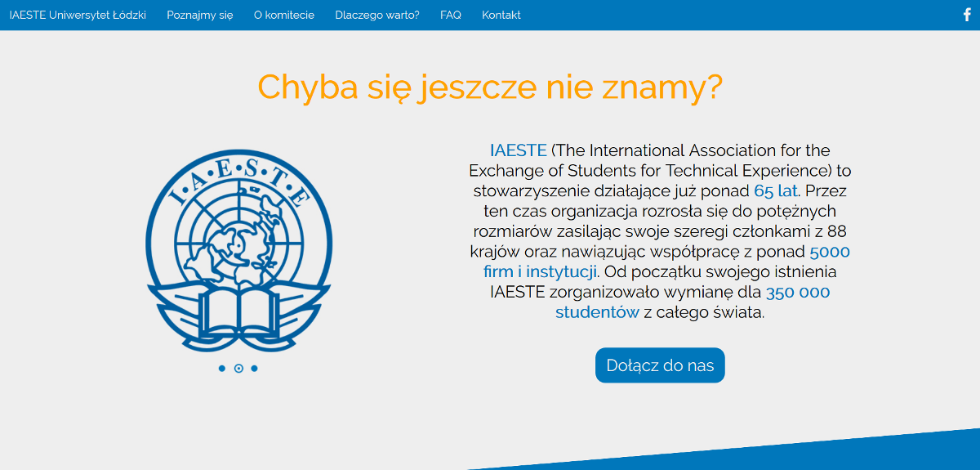Screen dimensions: 980x470
Task: Open IAESTE Uniwersytet Łódzki home link
Action: pyautogui.click(x=78, y=15)
